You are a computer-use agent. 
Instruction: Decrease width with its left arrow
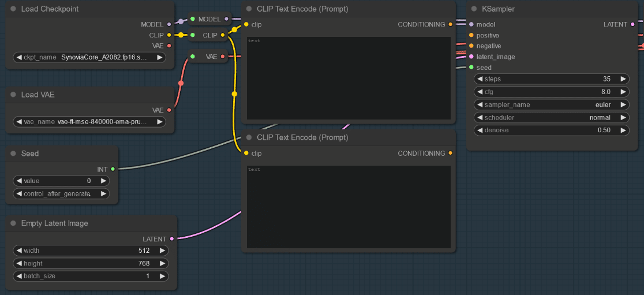pos(19,251)
